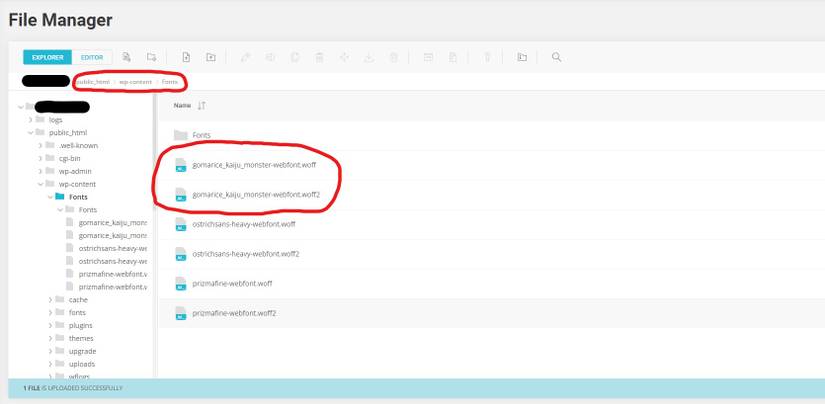This screenshot has width=825, height=404.
Task: Click wp-content in the breadcrumb path
Action: 136,82
